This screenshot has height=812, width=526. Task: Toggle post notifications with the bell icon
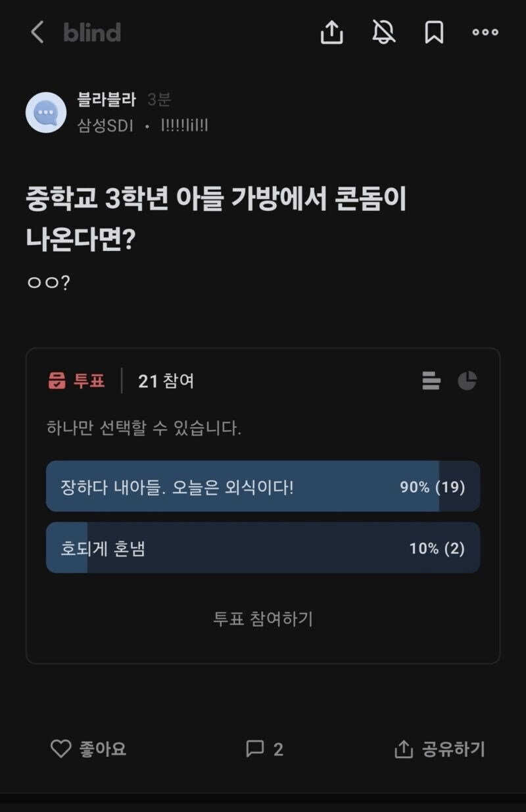coord(383,32)
